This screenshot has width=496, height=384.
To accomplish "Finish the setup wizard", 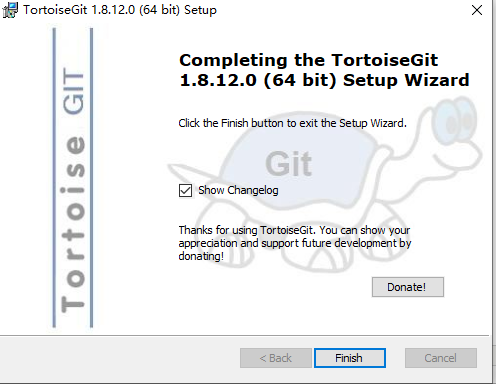I will tap(350, 358).
